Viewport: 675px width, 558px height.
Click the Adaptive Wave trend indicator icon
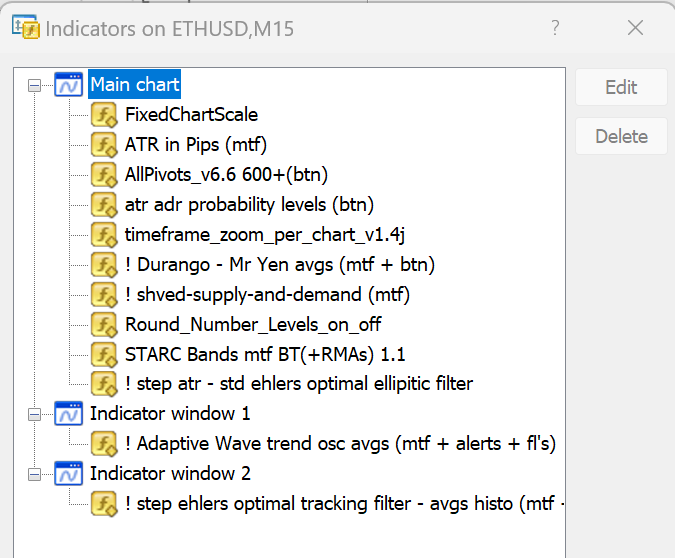click(104, 443)
